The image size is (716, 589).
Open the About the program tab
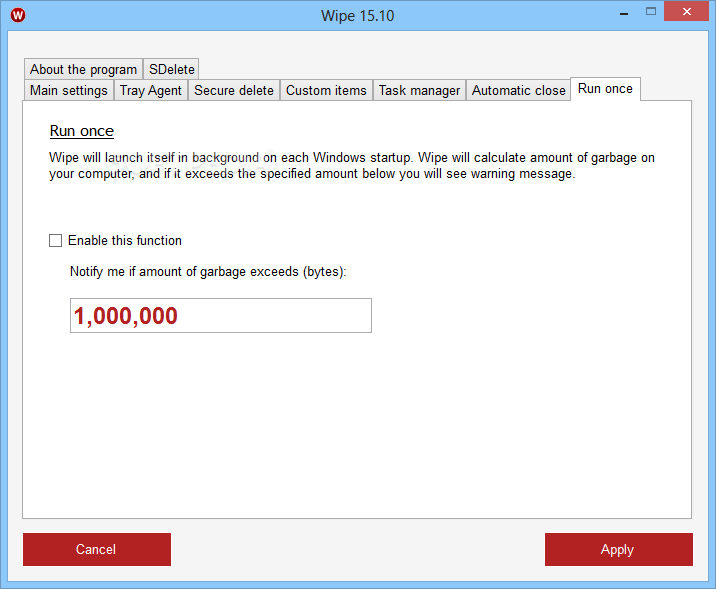coord(84,69)
